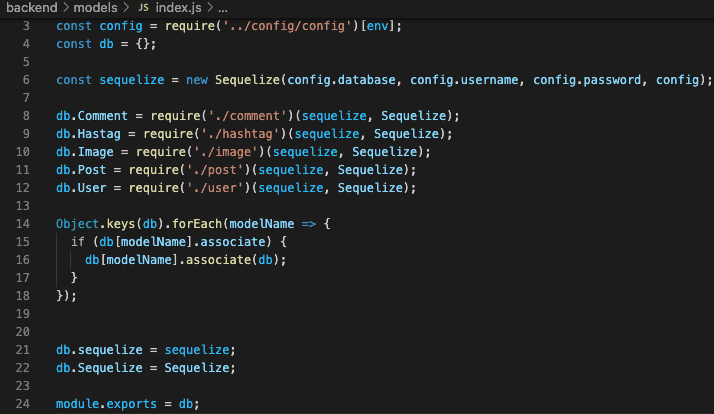Open the "models" breadcrumb folder
714x414 pixels.
(x=96, y=8)
